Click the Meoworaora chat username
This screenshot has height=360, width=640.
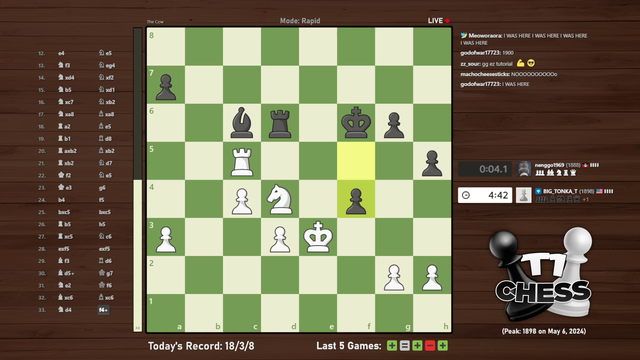(x=485, y=36)
